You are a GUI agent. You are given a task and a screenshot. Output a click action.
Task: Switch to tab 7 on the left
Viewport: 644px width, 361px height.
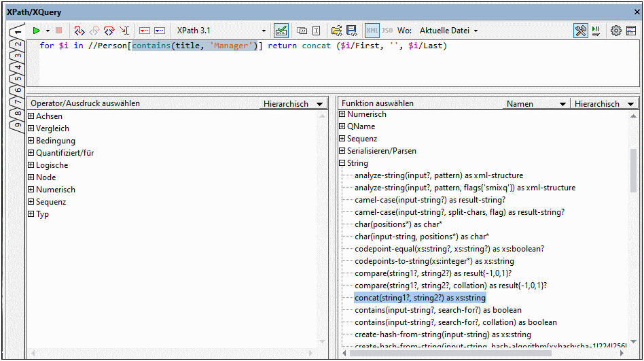coord(18,101)
